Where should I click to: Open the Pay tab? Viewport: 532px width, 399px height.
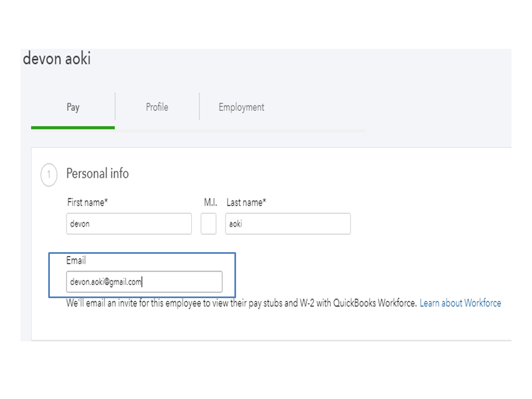pos(73,108)
